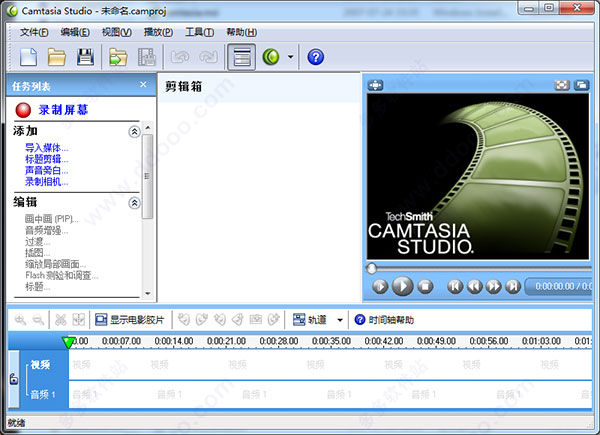Open project with the folder icon
The height and width of the screenshot is (435, 600).
[57, 57]
